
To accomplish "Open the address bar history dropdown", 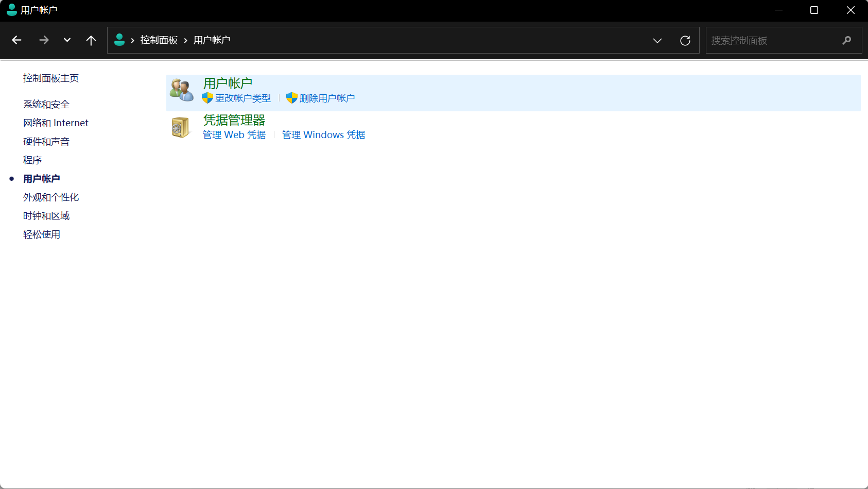I will click(657, 40).
